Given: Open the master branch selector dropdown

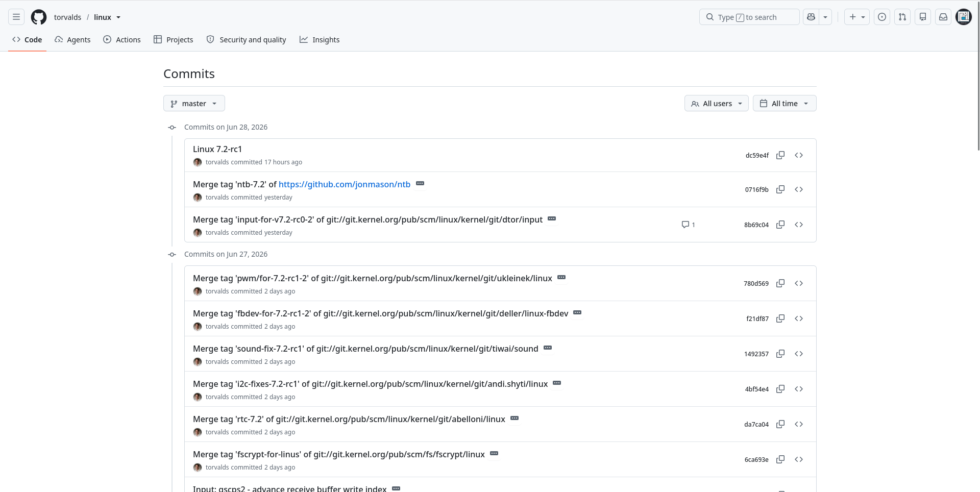Looking at the screenshot, I should click(194, 103).
